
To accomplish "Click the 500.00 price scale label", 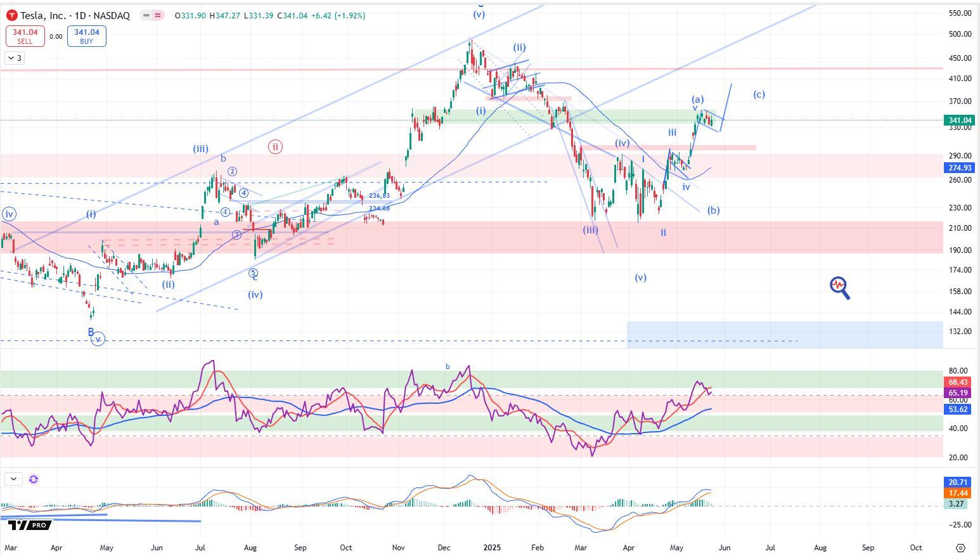I will click(960, 34).
